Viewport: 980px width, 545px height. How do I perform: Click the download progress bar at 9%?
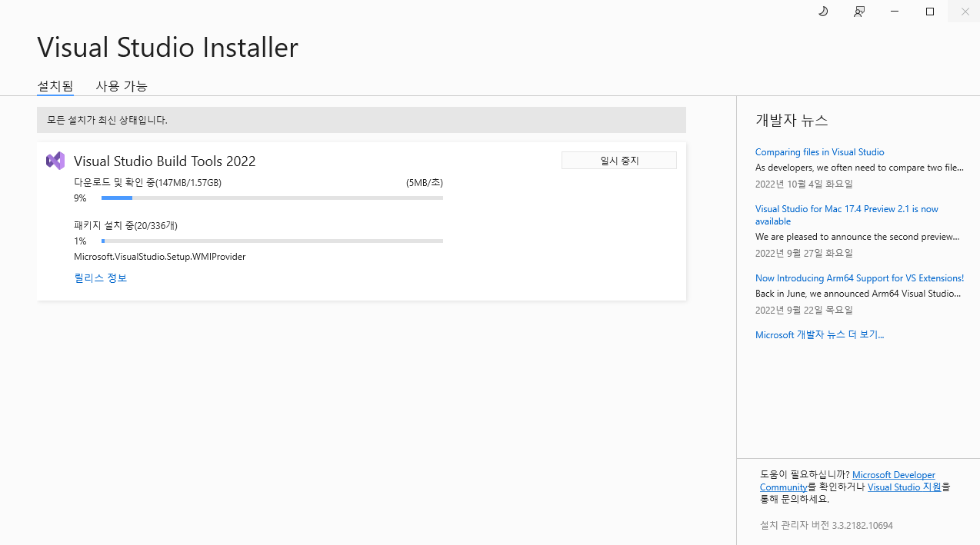coord(272,198)
